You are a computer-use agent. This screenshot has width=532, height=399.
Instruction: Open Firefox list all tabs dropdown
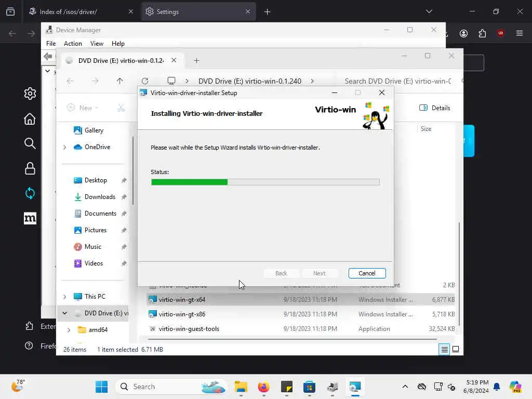pyautogui.click(x=429, y=11)
